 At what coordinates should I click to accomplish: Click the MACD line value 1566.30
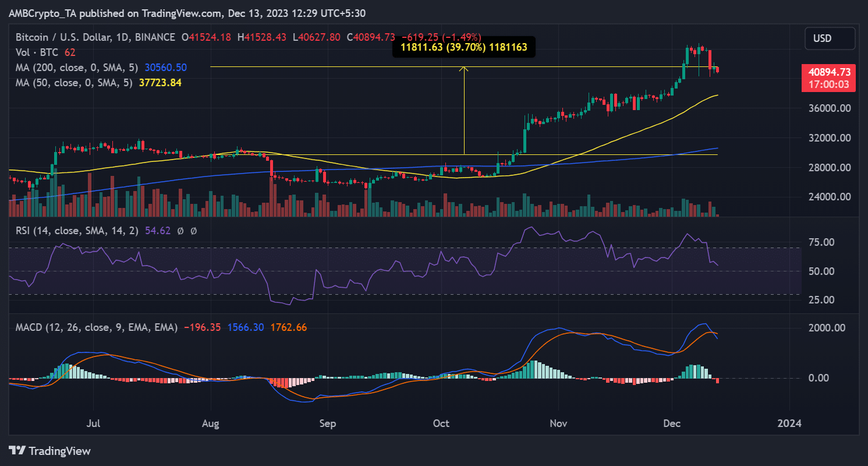point(245,327)
